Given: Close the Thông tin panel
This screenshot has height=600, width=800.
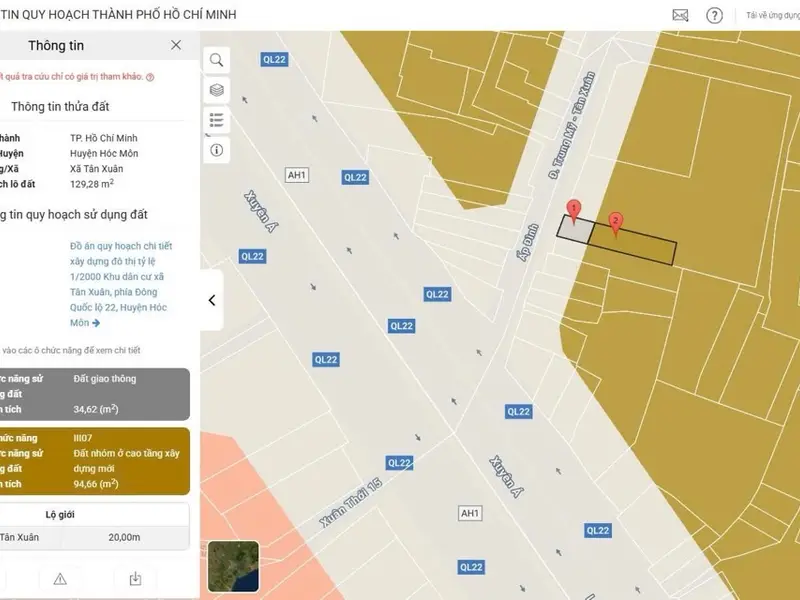Looking at the screenshot, I should click(x=176, y=45).
